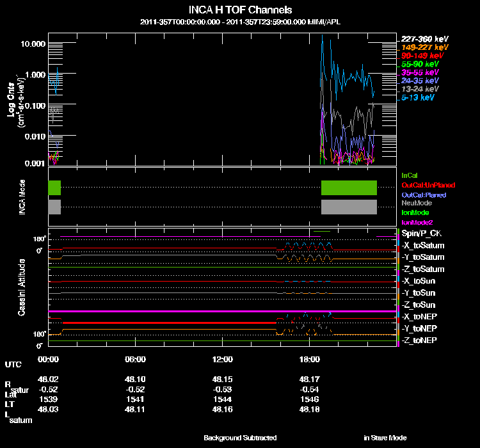Click the 227-360 keV legend label
The width and height of the screenshot is (480, 448).
(x=424, y=38)
